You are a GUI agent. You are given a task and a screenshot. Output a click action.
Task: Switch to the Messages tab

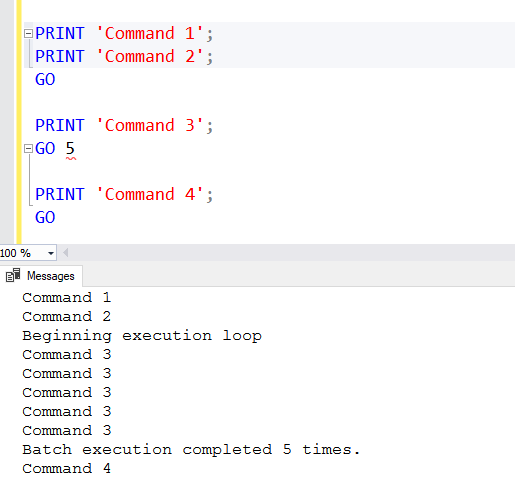point(41,276)
